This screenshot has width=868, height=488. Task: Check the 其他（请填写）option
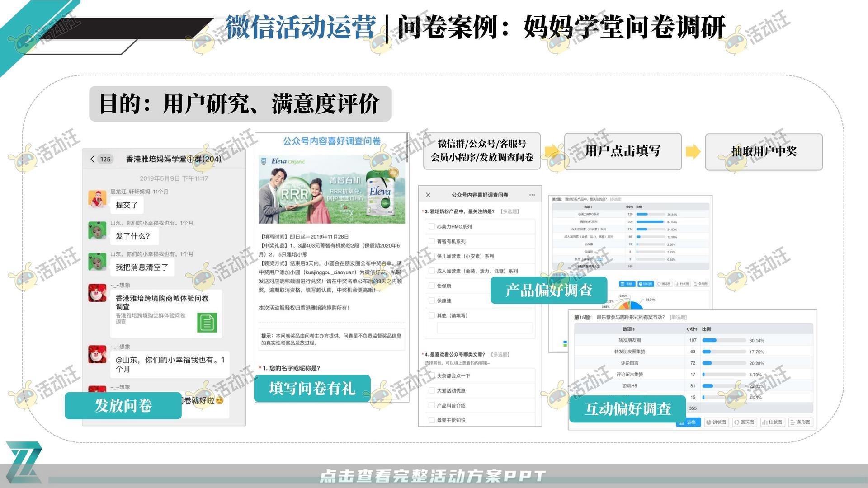[431, 315]
